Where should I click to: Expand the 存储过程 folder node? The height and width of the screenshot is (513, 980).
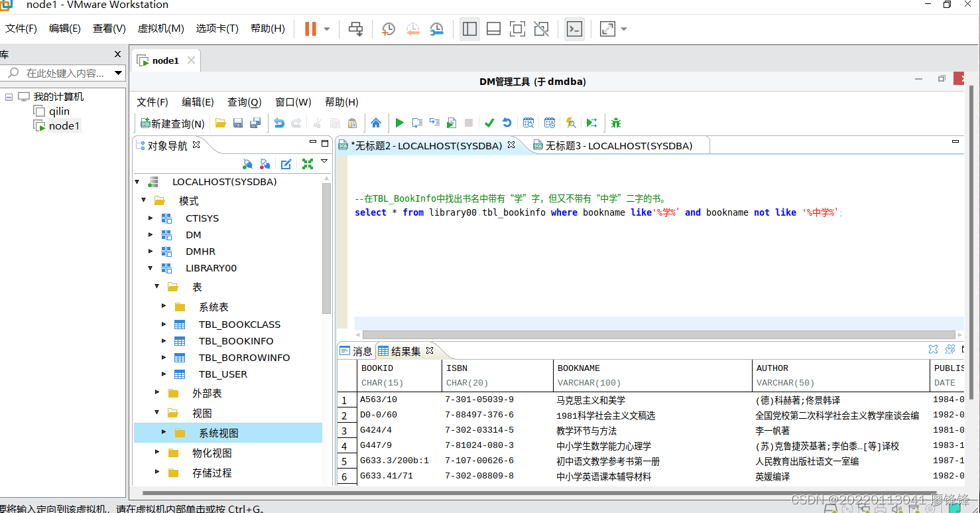157,473
